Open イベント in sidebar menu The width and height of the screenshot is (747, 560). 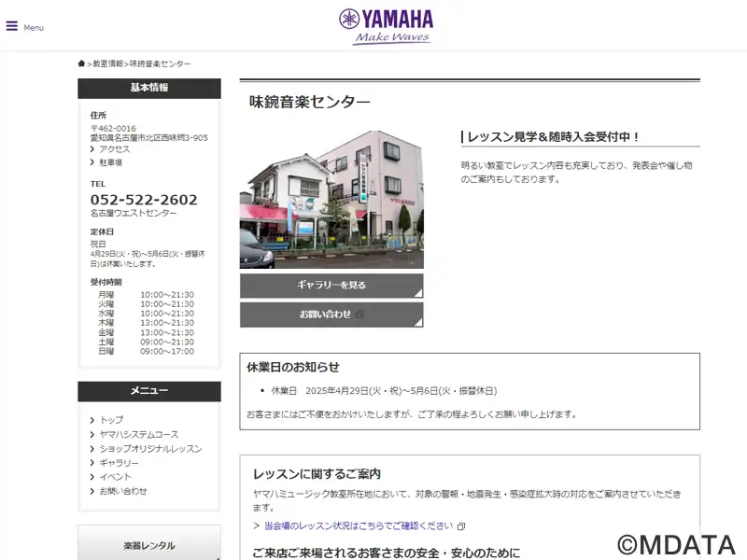[115, 477]
